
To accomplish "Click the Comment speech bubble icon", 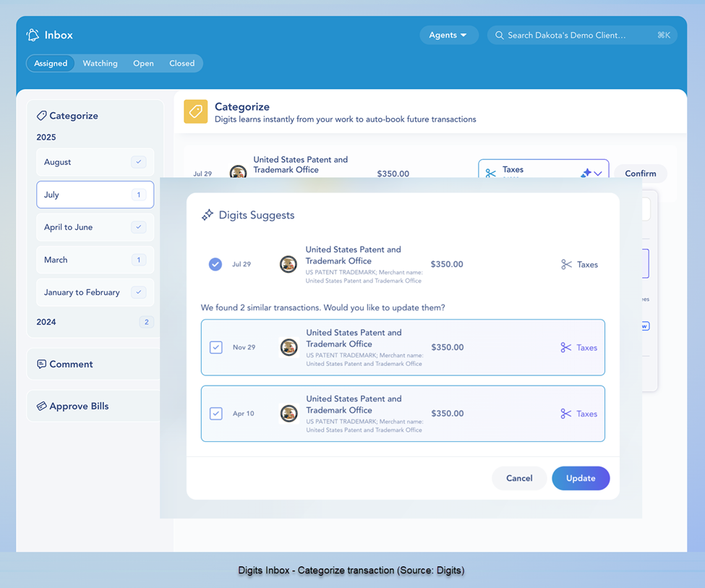I will [41, 364].
